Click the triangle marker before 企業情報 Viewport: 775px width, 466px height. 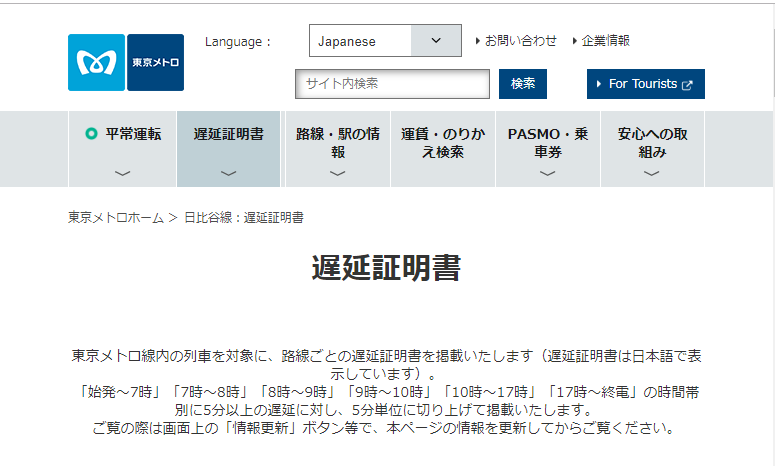[574, 41]
